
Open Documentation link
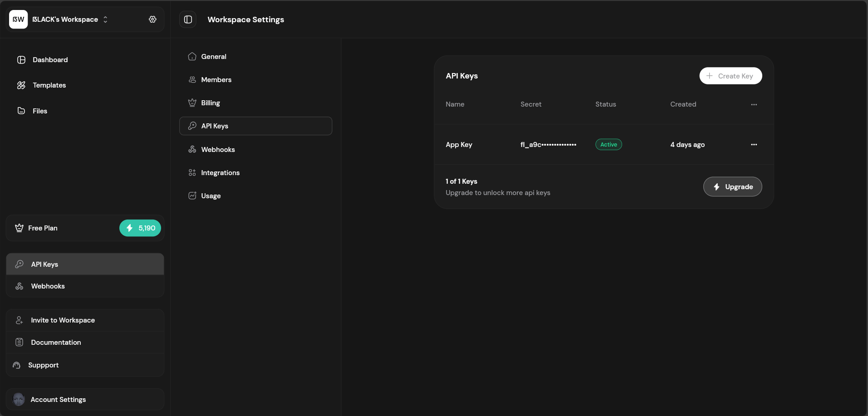[x=85, y=343]
